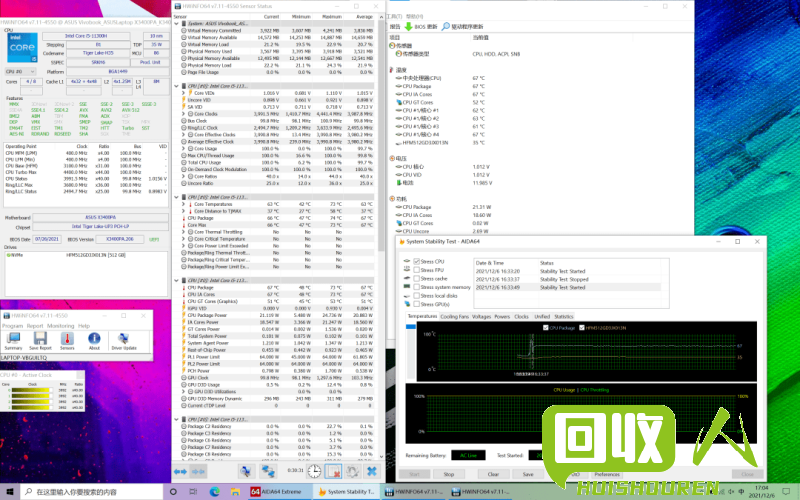The height and width of the screenshot is (500, 800).
Task: Switch to the Voltages tab
Action: tap(481, 317)
